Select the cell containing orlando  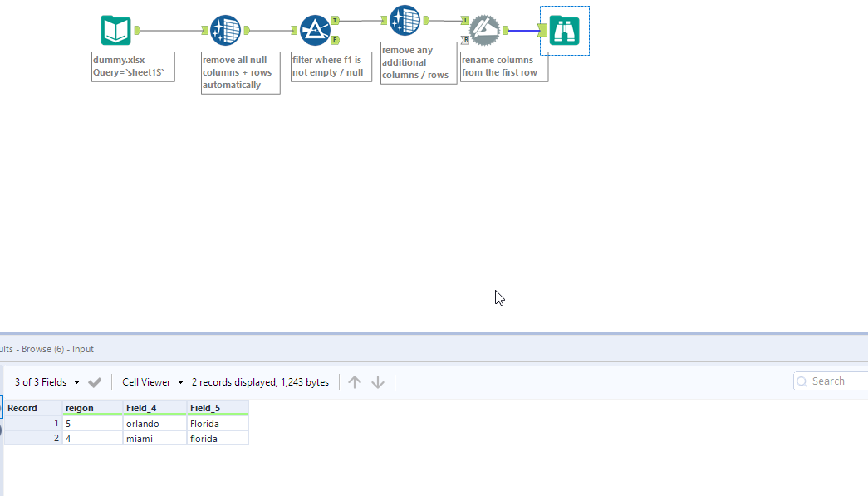point(149,423)
